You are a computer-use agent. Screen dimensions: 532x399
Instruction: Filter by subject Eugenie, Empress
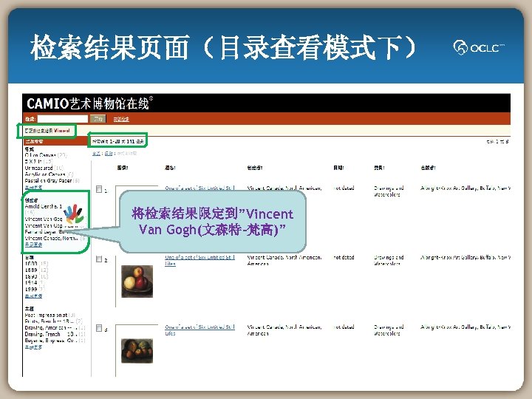[x=51, y=341]
